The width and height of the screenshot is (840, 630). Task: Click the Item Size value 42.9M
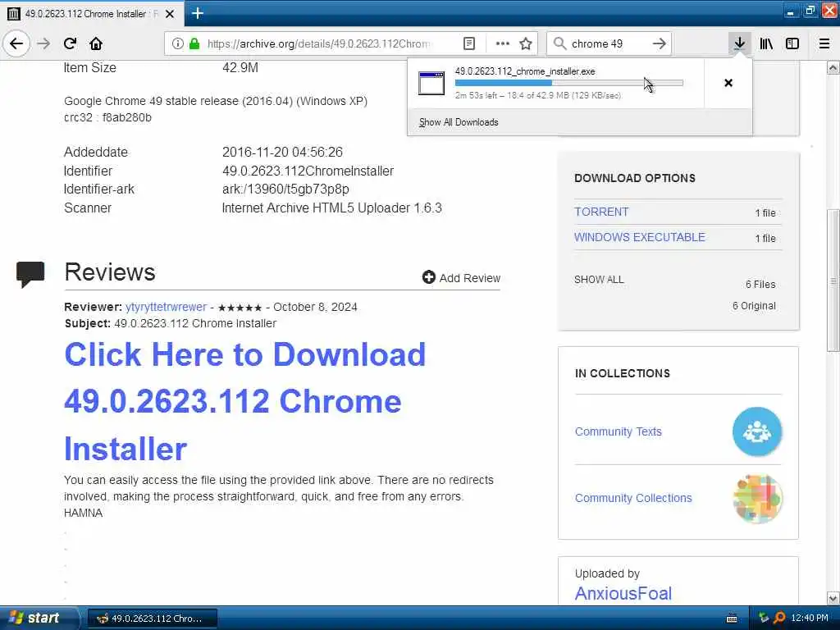click(240, 67)
